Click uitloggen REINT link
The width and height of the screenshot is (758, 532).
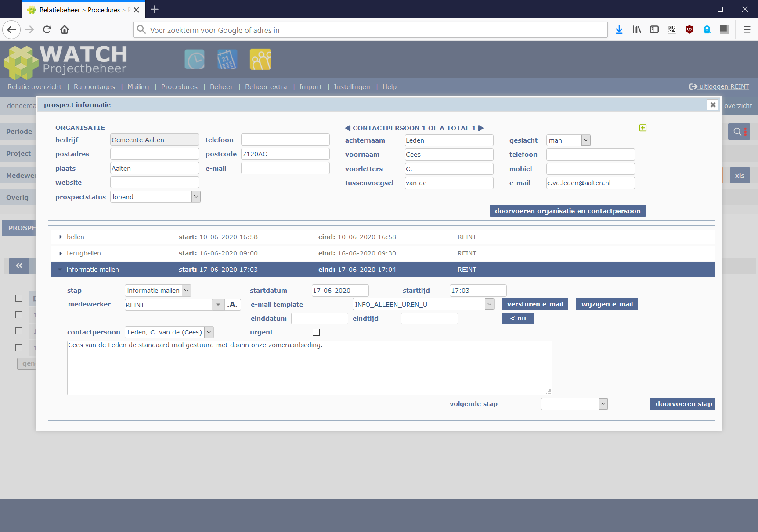point(719,86)
